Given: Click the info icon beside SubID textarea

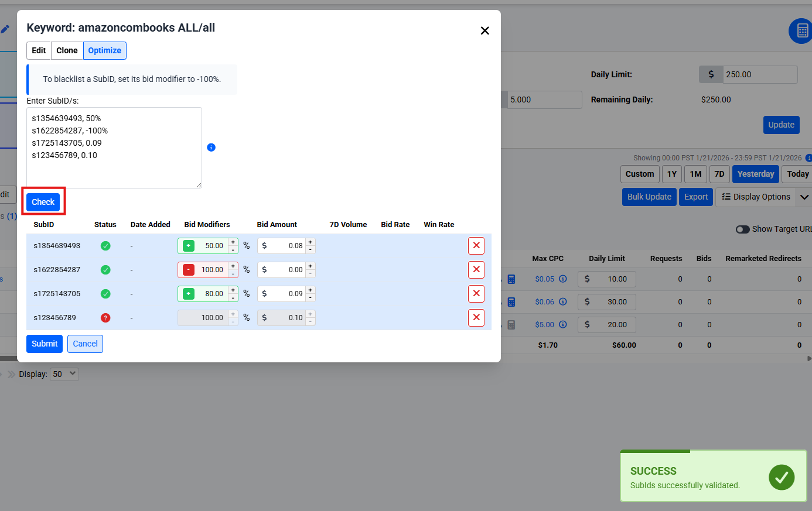Looking at the screenshot, I should click(211, 148).
